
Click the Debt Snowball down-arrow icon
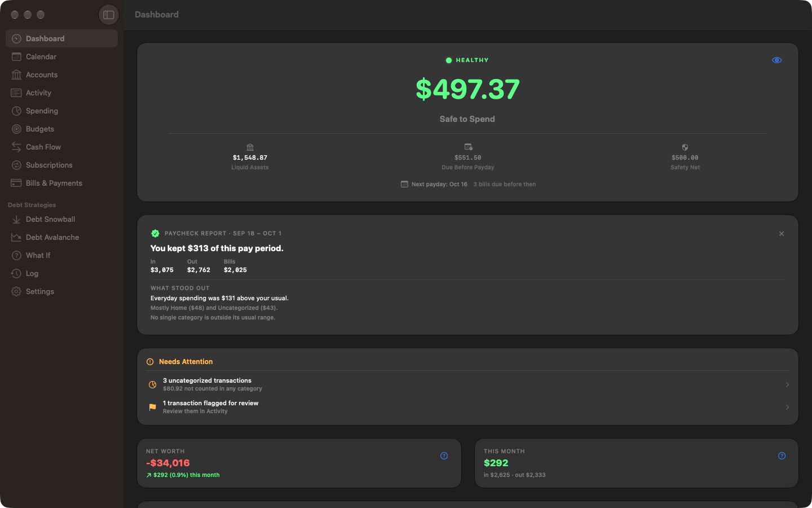click(x=16, y=219)
